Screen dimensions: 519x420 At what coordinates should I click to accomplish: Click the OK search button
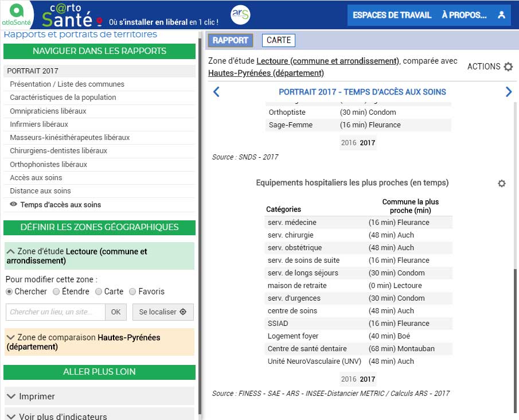[116, 312]
